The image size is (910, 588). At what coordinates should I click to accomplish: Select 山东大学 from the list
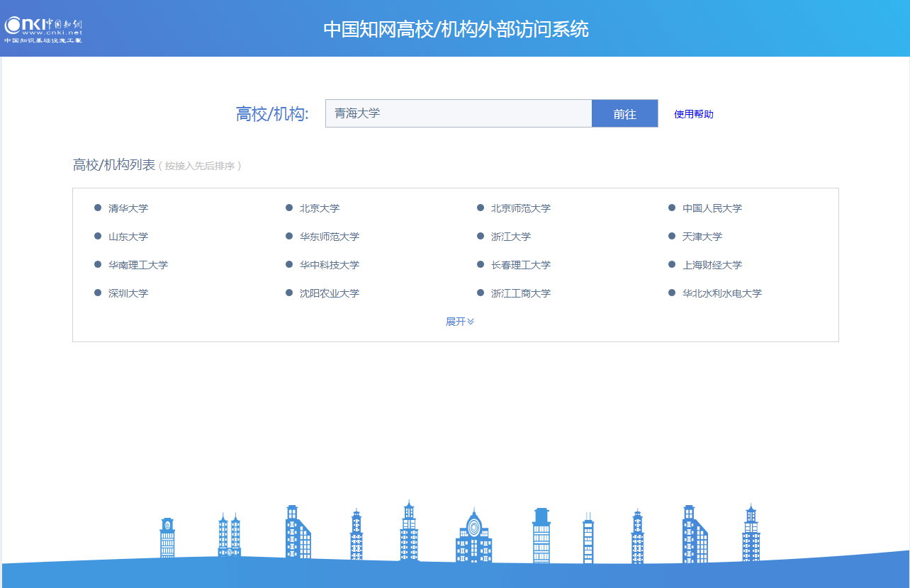pos(128,237)
